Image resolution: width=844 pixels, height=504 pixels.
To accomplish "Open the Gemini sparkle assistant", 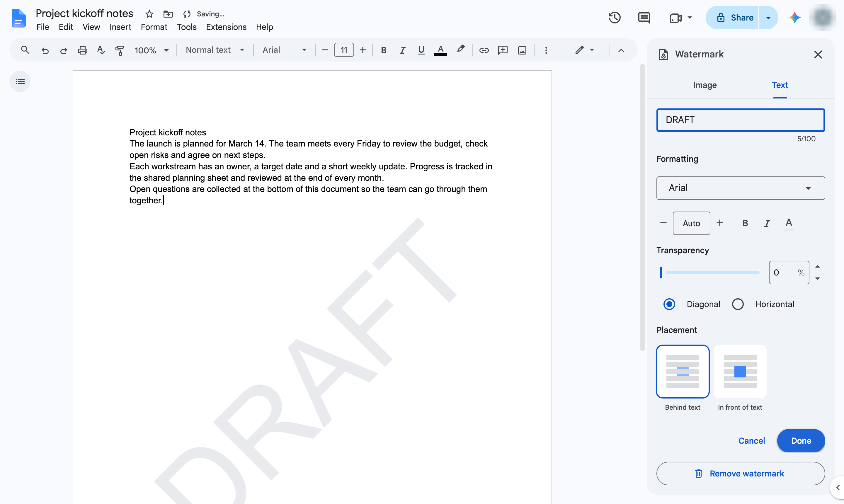I will pyautogui.click(x=794, y=18).
